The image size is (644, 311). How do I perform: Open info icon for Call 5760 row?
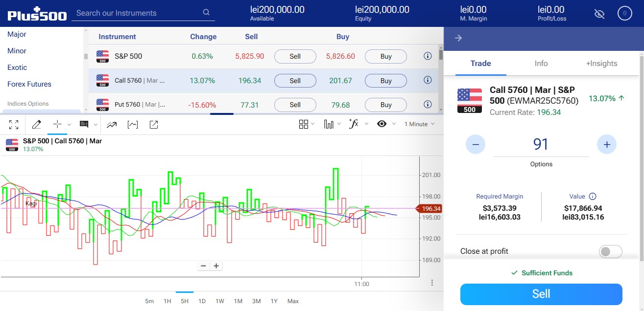428,80
